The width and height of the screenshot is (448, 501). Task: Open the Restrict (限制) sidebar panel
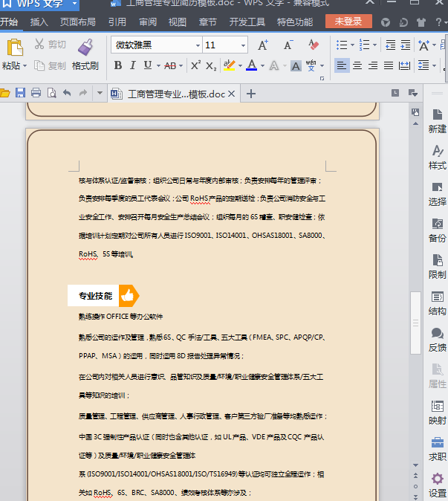(x=437, y=267)
